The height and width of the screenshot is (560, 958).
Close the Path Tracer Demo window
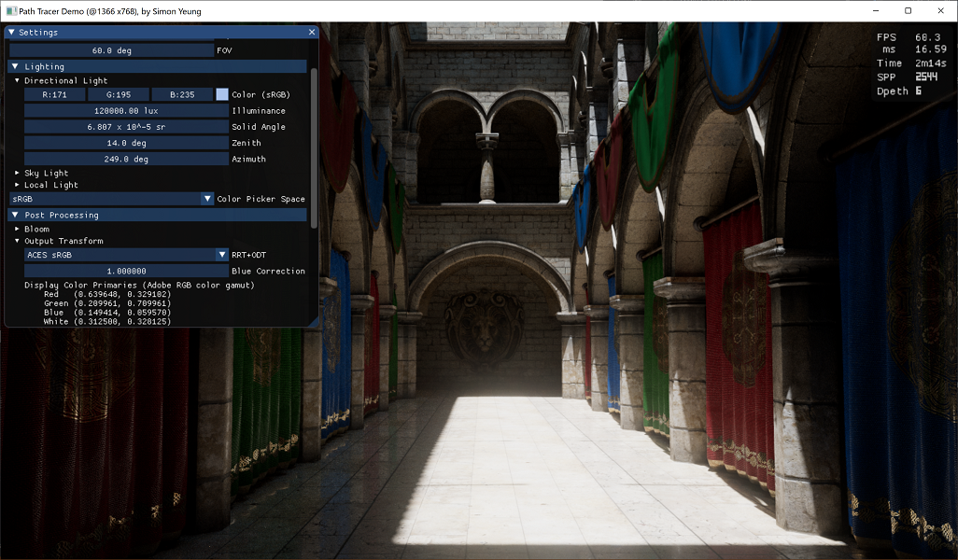click(940, 11)
